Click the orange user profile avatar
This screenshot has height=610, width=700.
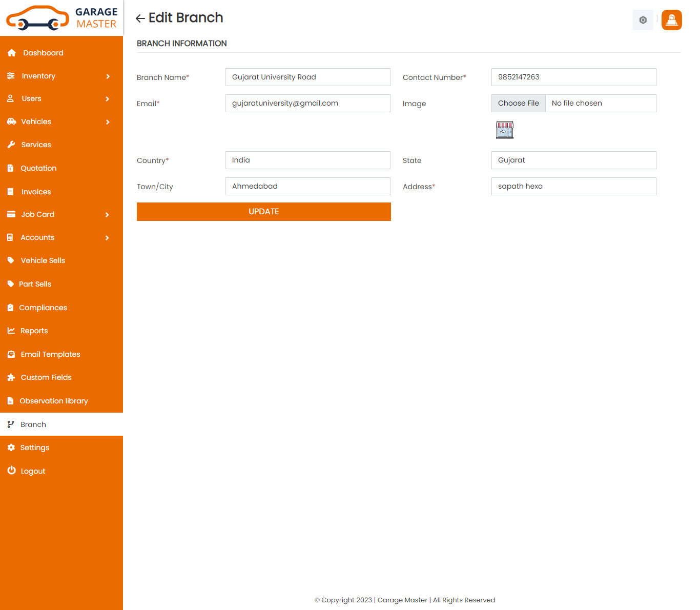(x=671, y=20)
